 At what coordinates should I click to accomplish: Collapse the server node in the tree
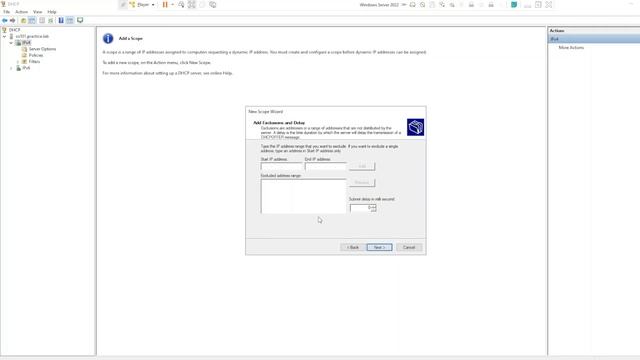4,36
